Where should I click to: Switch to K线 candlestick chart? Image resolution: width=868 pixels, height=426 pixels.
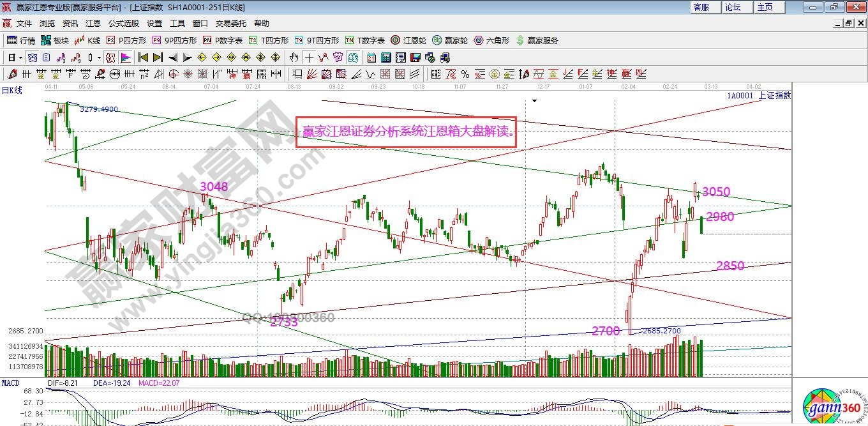tap(87, 40)
